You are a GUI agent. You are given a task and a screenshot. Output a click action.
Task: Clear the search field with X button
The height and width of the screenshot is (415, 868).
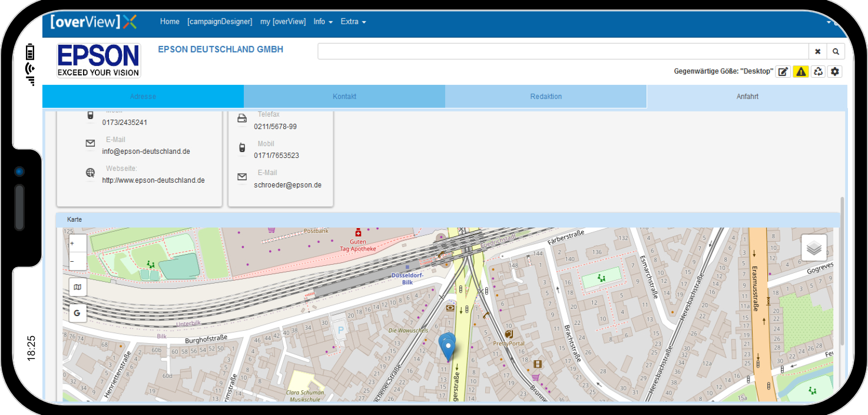(x=817, y=51)
